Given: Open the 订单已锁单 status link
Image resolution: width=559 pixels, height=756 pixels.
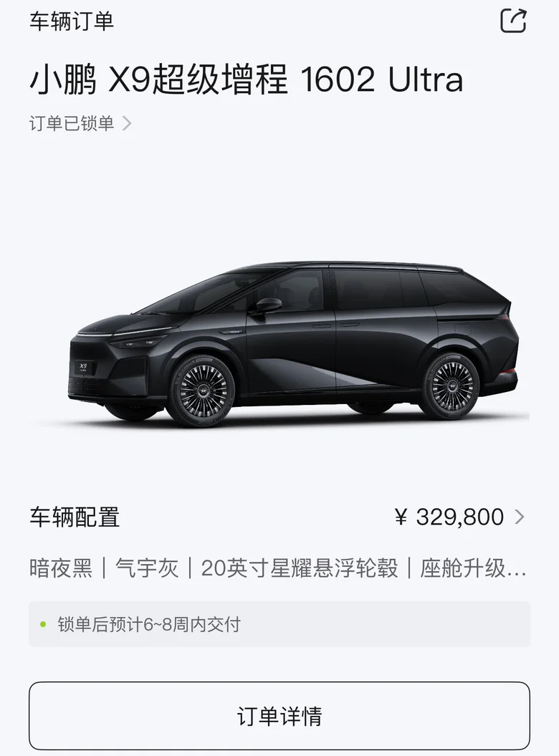Looking at the screenshot, I should click(72, 123).
